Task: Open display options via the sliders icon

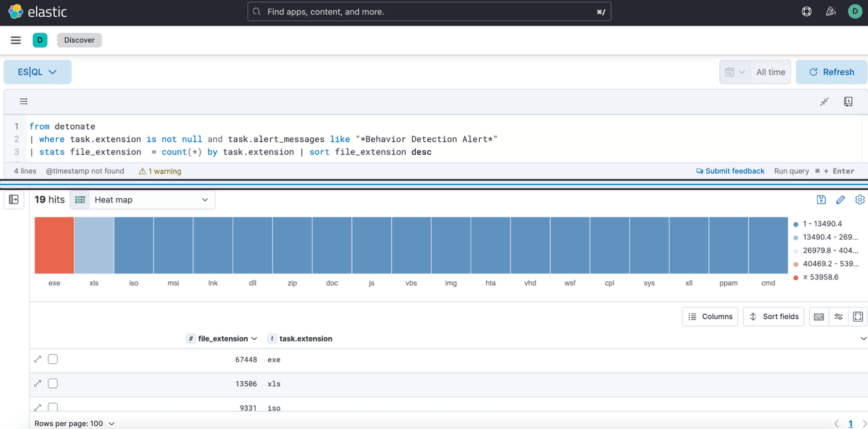Action: pyautogui.click(x=838, y=316)
